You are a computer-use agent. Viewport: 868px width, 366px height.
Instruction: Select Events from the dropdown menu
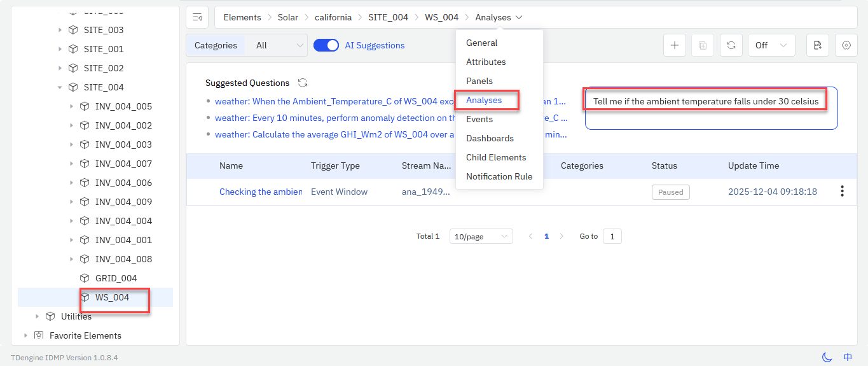479,119
